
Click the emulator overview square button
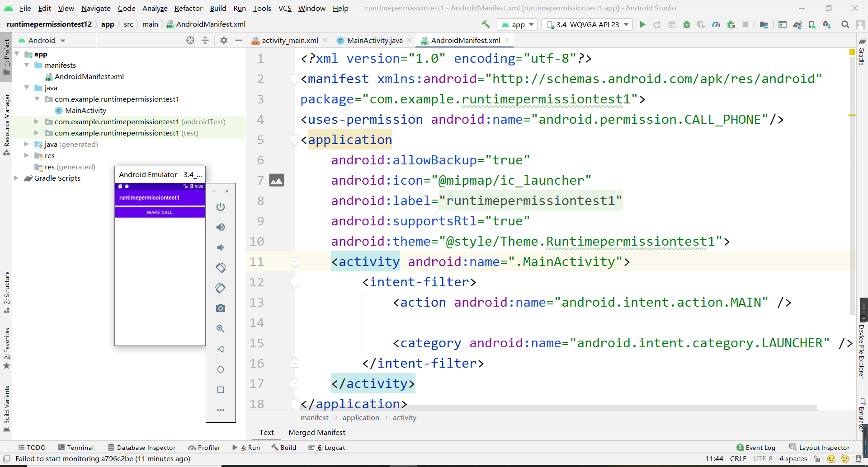pyautogui.click(x=221, y=390)
